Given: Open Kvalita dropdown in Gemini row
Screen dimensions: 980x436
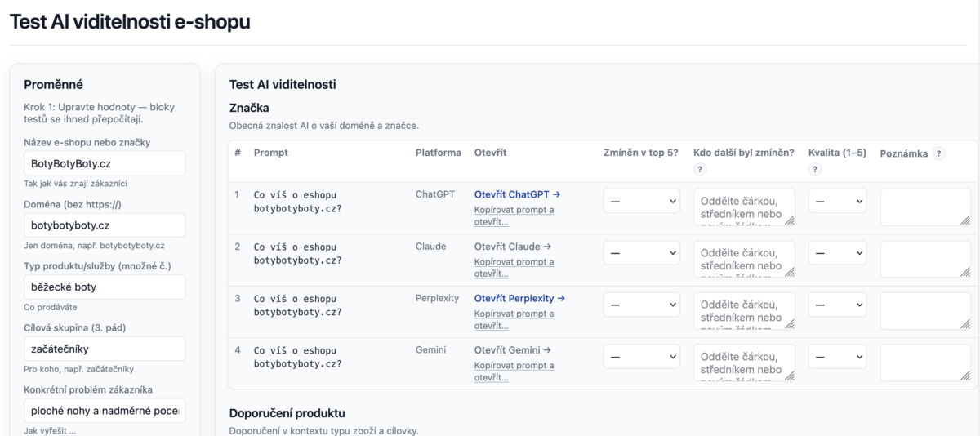Looking at the screenshot, I should click(837, 356).
